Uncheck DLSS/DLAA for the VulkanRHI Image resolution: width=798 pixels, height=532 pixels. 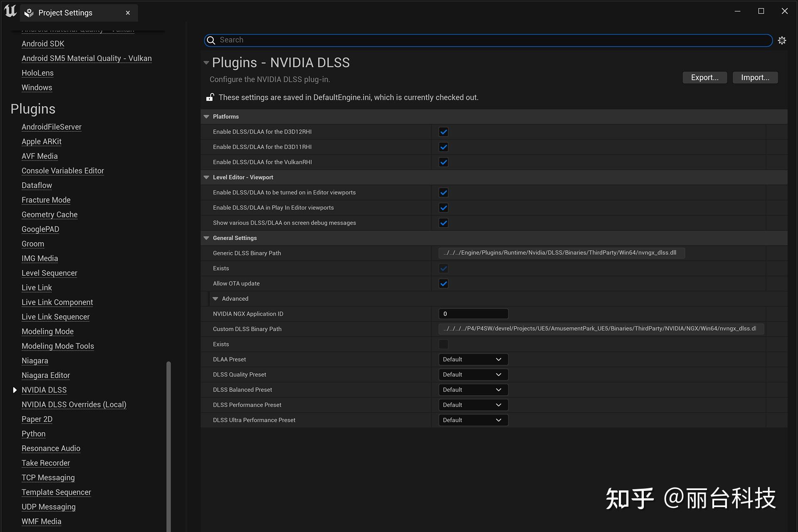pos(443,162)
